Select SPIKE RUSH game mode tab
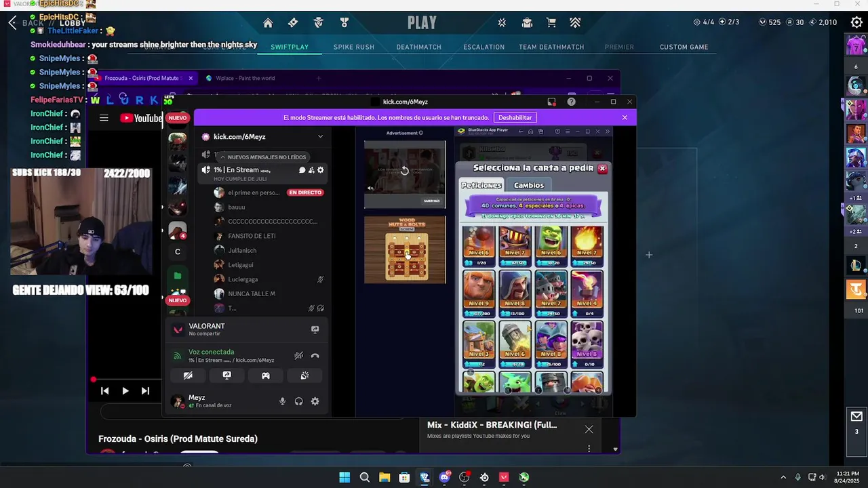 point(354,47)
